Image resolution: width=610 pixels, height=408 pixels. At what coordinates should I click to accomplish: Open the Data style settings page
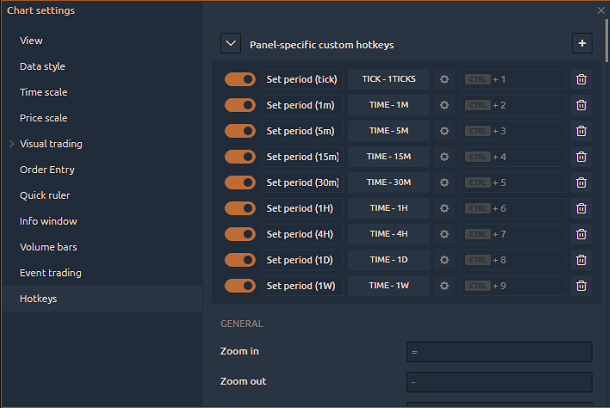(x=42, y=66)
